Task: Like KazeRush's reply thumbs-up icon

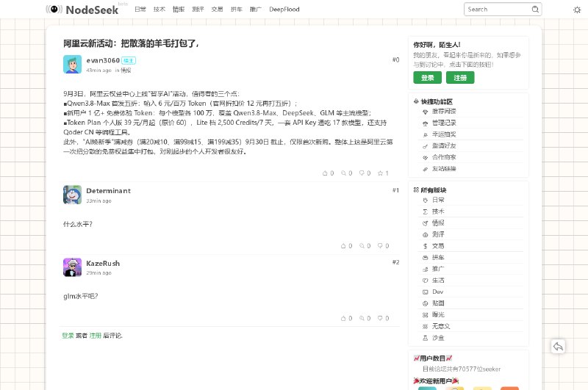Action: pos(343,318)
